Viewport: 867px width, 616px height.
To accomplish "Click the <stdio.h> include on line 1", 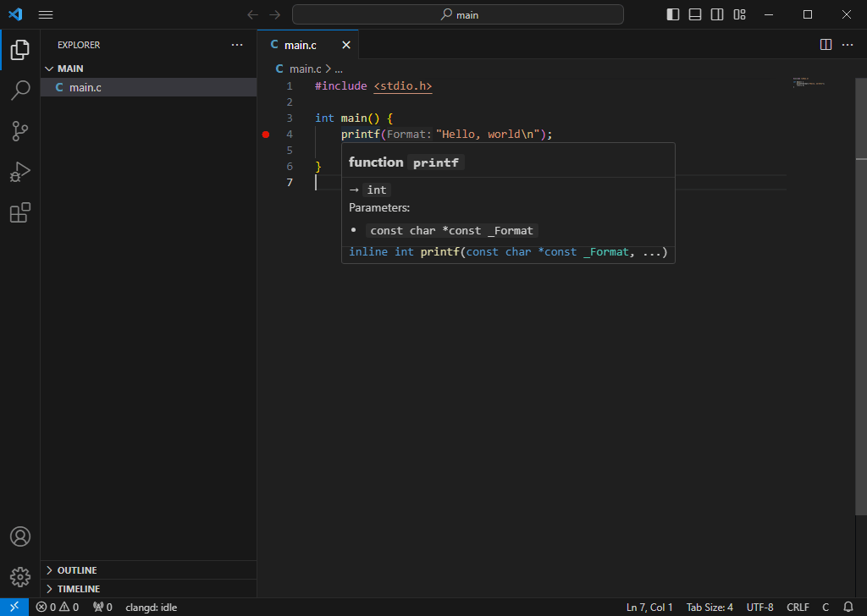I will [x=402, y=86].
